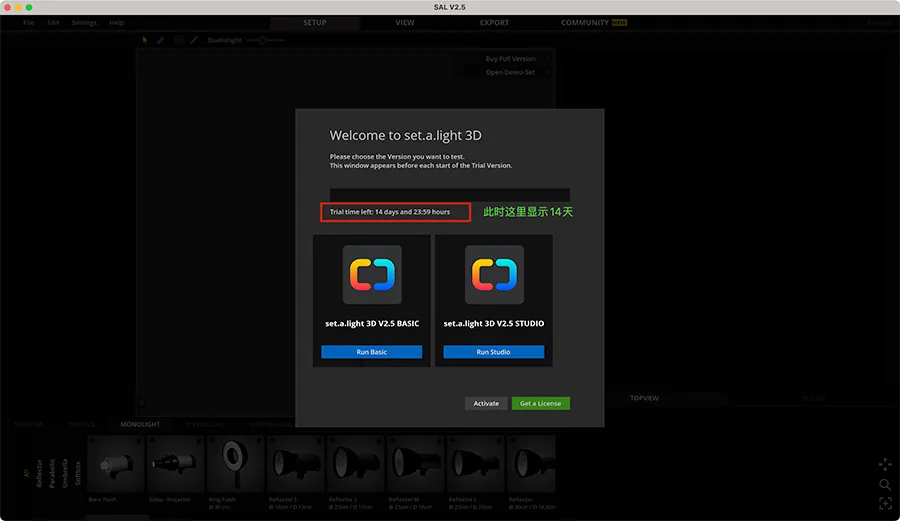The width and height of the screenshot is (900, 521).
Task: Select the Ring Flash light thumbnail
Action: pos(235,464)
